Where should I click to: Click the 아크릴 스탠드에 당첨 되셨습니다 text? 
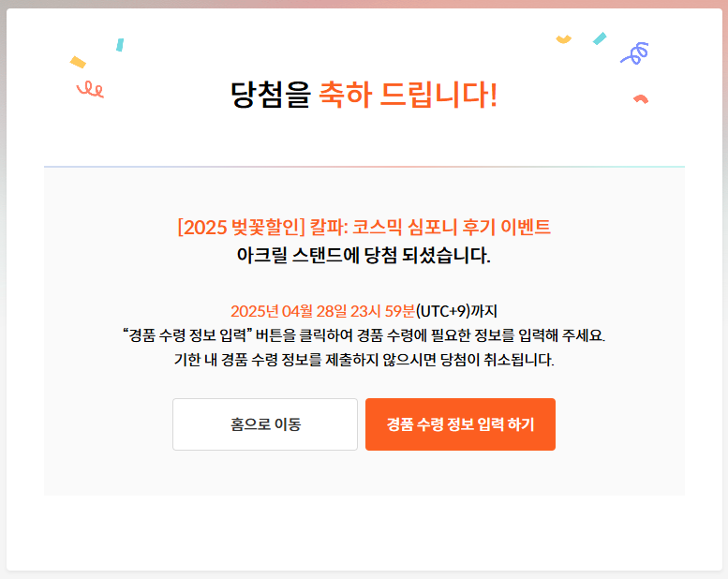pyautogui.click(x=364, y=255)
